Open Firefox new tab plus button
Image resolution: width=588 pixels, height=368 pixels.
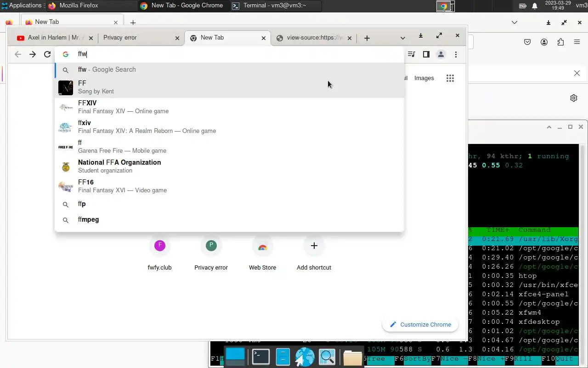coord(133,23)
